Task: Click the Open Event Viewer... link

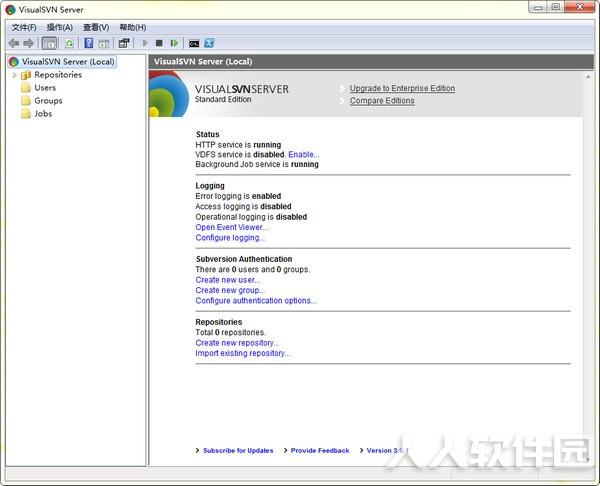Action: (232, 227)
